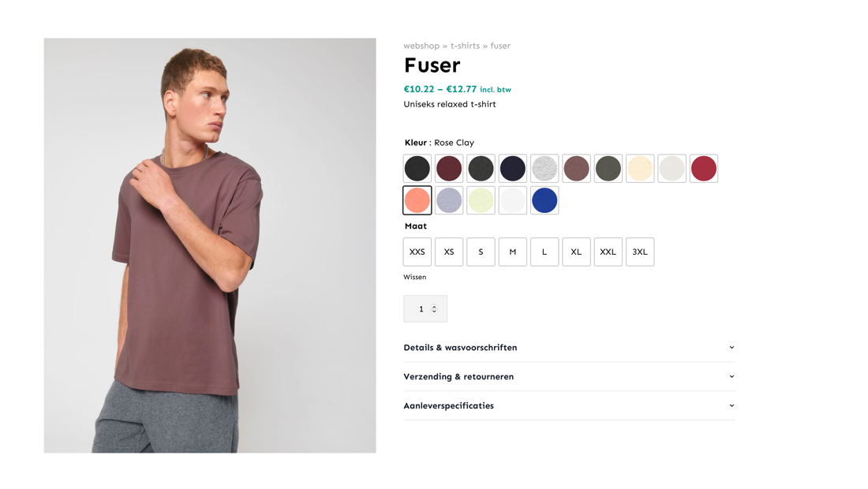Select the heather grey color swatch
868x489 pixels.
544,169
